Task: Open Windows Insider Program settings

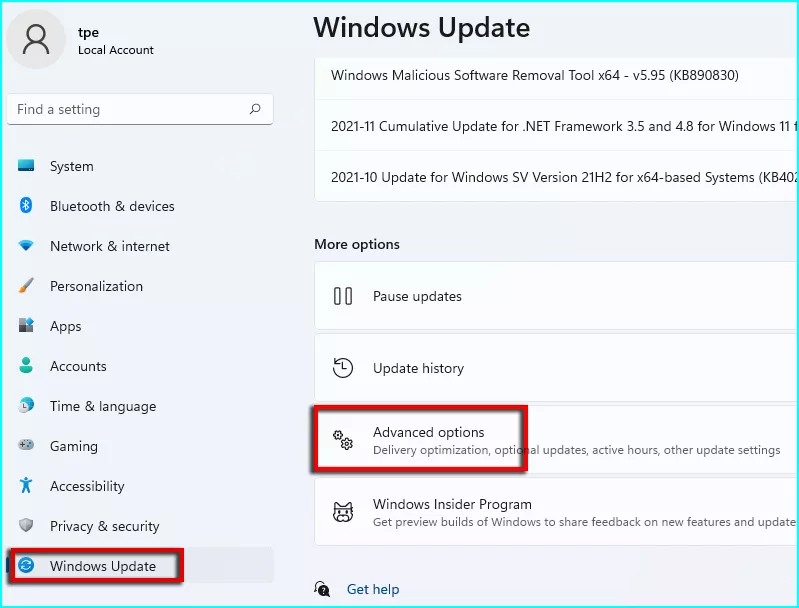Action: point(556,512)
